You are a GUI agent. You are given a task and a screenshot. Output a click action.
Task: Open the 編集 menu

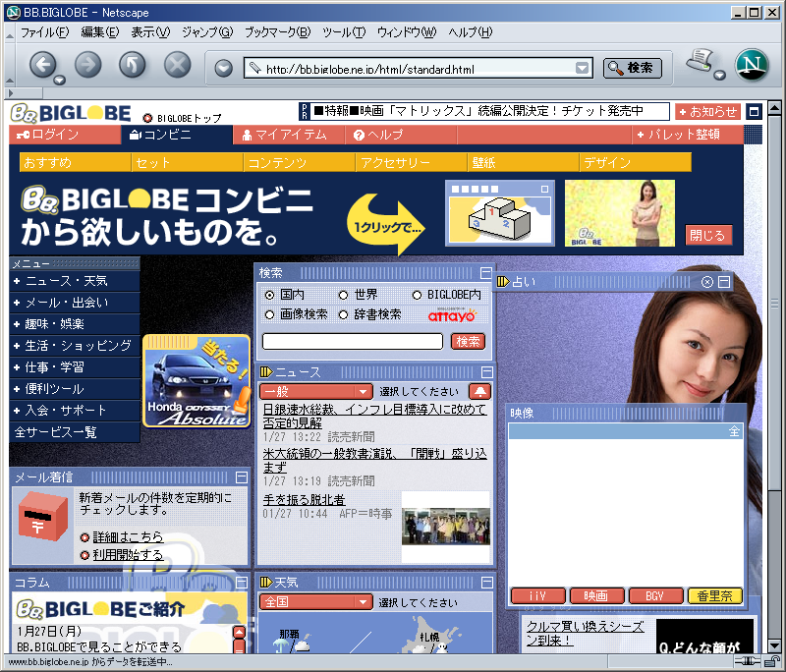click(100, 32)
